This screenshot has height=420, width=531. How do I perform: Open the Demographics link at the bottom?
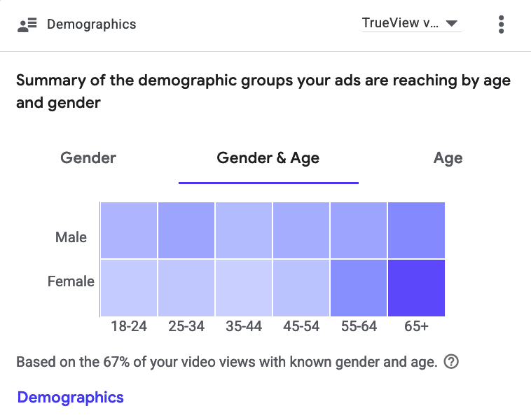click(71, 398)
